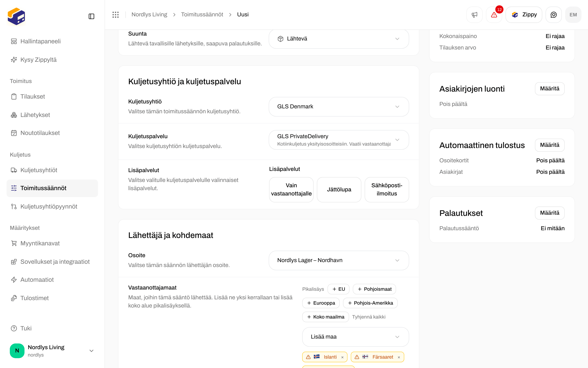The height and width of the screenshot is (368, 588).
Task: Click the Tuki help circle icon
Action: tap(14, 328)
